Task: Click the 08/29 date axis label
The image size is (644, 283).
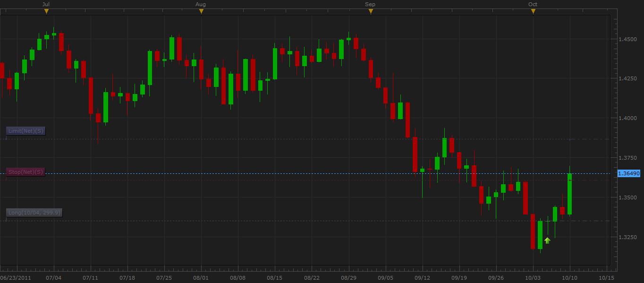Action: click(x=348, y=278)
